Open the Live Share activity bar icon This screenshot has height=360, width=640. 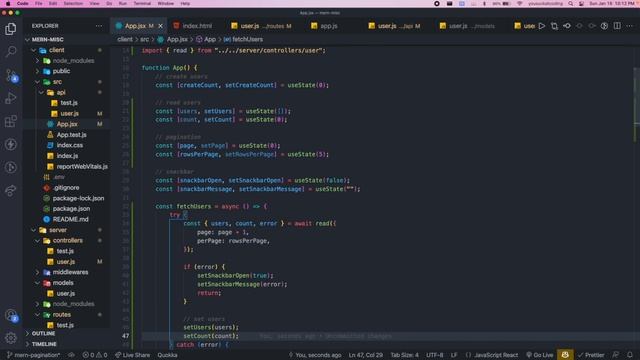pyautogui.click(x=11, y=191)
